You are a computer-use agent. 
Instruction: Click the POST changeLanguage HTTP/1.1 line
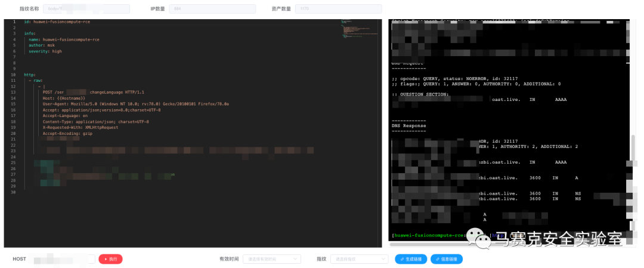[x=93, y=93]
